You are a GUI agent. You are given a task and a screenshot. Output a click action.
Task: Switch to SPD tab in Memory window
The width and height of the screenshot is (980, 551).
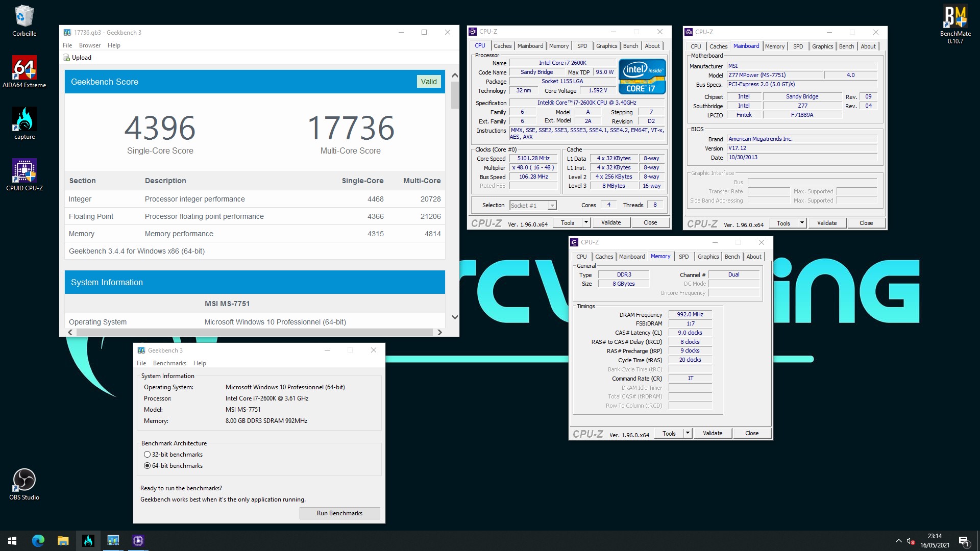[x=683, y=257]
